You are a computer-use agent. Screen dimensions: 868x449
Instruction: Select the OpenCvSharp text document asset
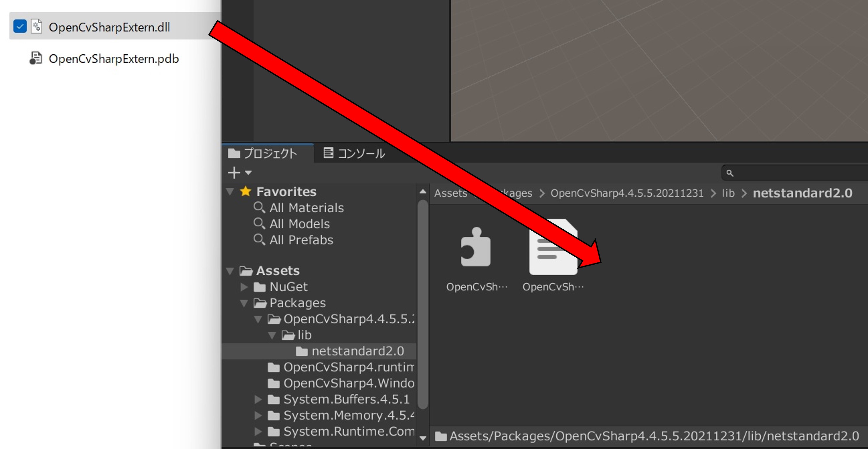pyautogui.click(x=553, y=247)
